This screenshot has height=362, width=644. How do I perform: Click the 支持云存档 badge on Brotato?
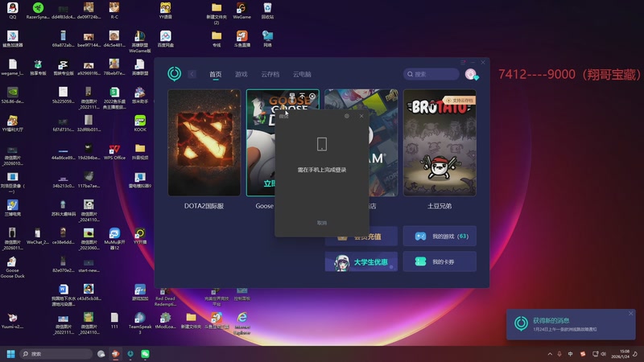(x=460, y=100)
